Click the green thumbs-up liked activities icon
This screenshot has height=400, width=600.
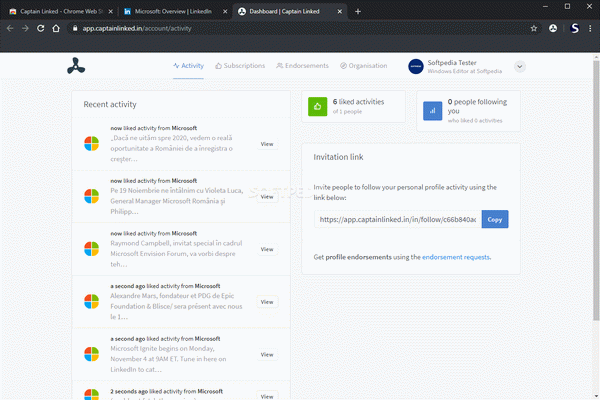318,106
